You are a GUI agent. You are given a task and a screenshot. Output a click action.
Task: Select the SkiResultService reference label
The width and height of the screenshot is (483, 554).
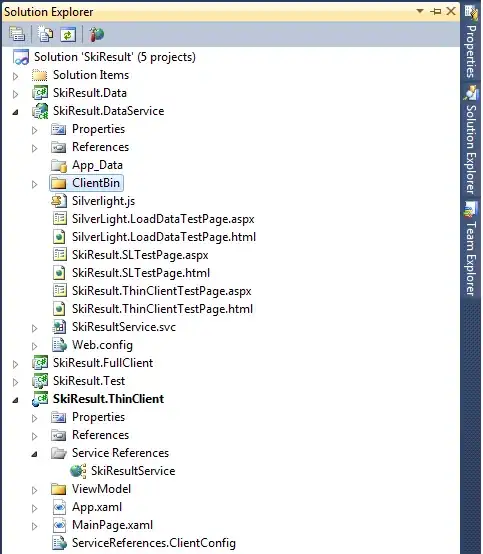point(133,471)
